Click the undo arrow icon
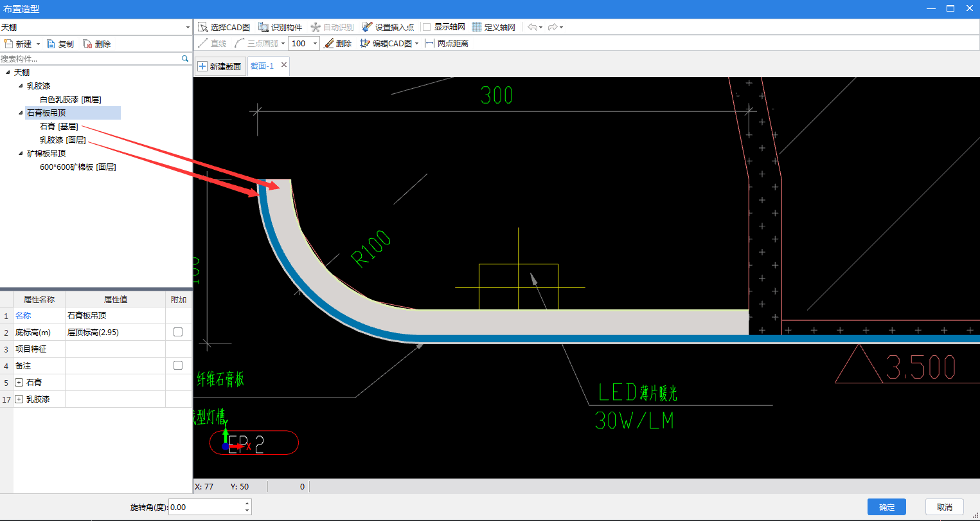 (x=532, y=27)
